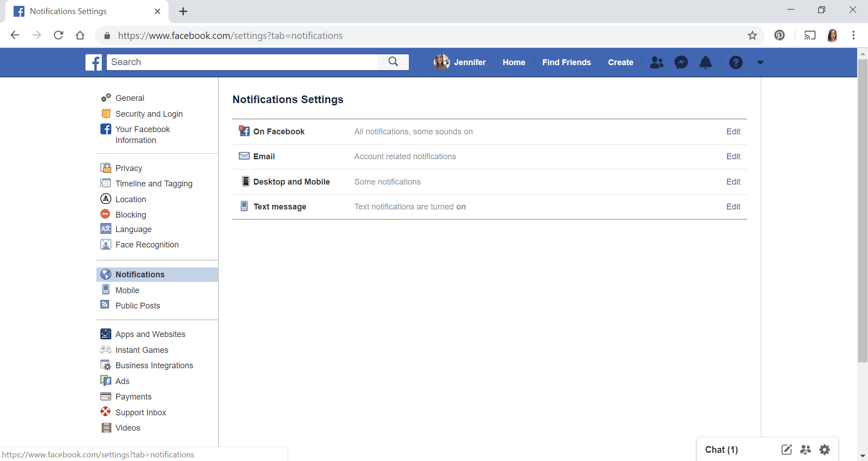Open the account dropdown arrow

760,62
